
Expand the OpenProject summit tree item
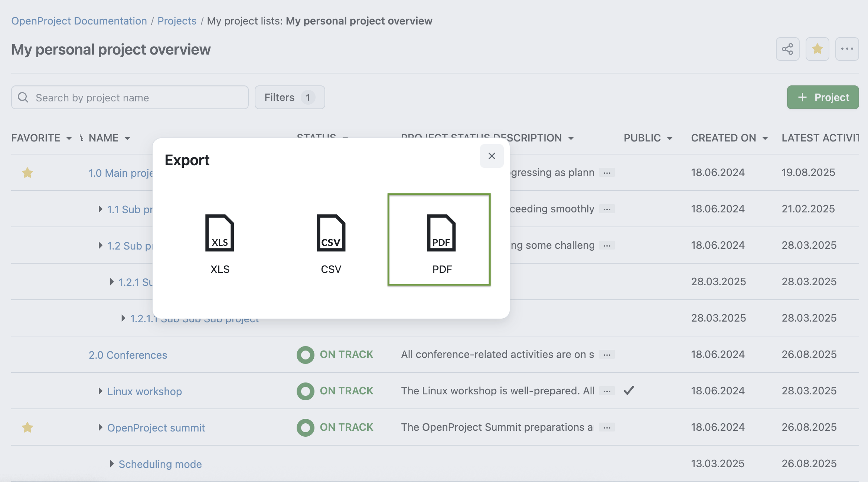pos(99,427)
